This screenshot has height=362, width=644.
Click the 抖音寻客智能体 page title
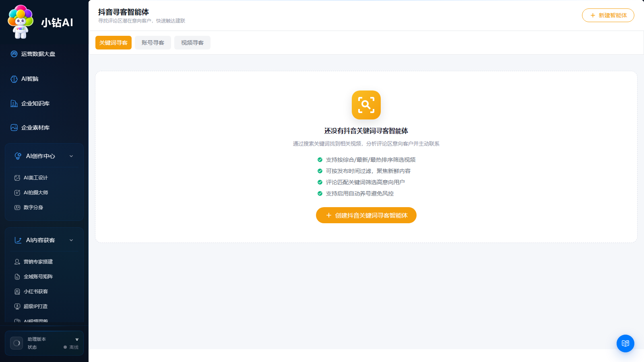point(124,12)
